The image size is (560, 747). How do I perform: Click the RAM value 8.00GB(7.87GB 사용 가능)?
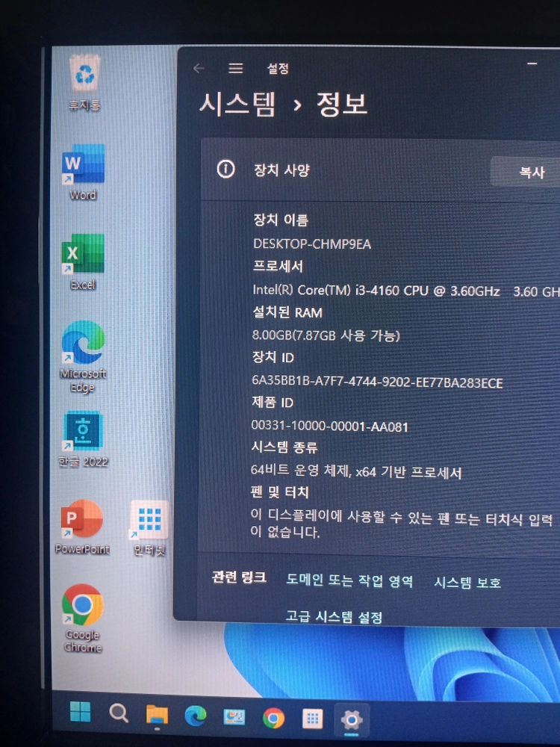pyautogui.click(x=326, y=335)
